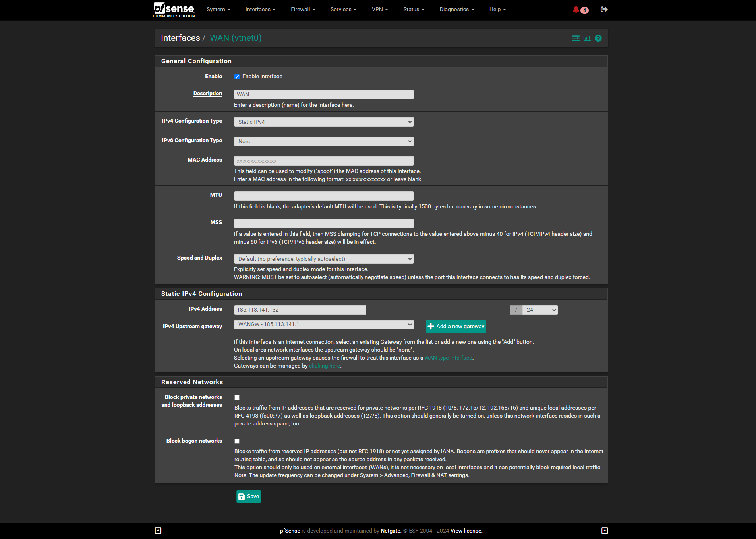Image resolution: width=756 pixels, height=539 pixels.
Task: Enable Block private networks checkbox
Action: point(237,398)
